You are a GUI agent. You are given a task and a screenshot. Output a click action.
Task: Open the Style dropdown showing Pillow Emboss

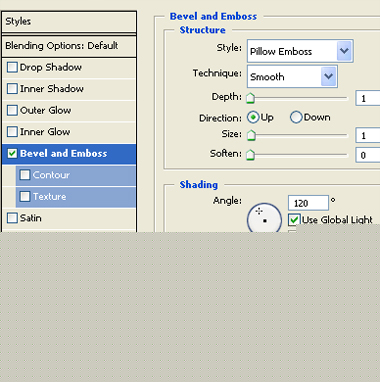(300, 51)
